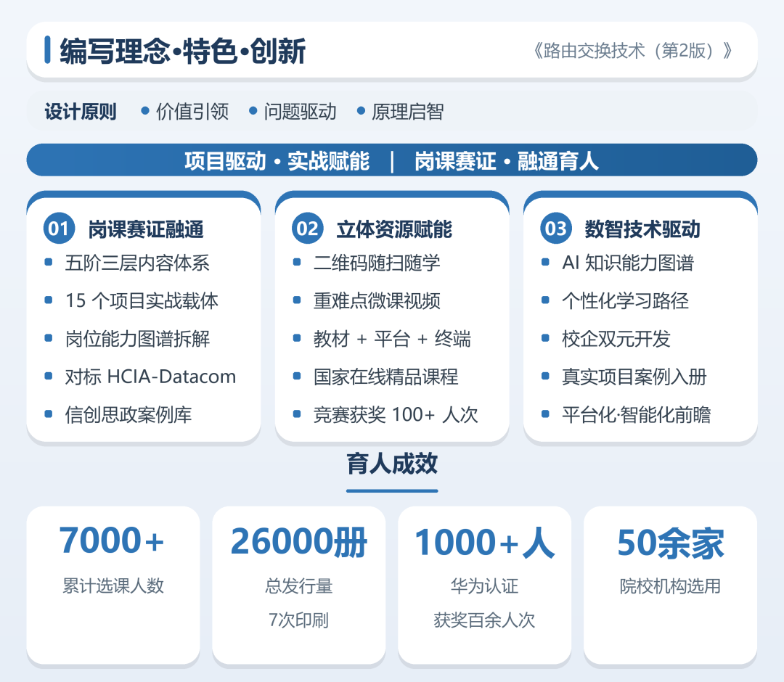Image resolution: width=784 pixels, height=682 pixels.
Task: Click 总发行量 caption
Action: pos(299,586)
